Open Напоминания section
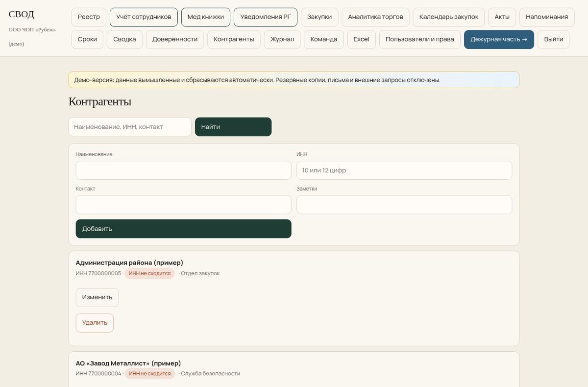The image size is (588, 387). pyautogui.click(x=547, y=17)
